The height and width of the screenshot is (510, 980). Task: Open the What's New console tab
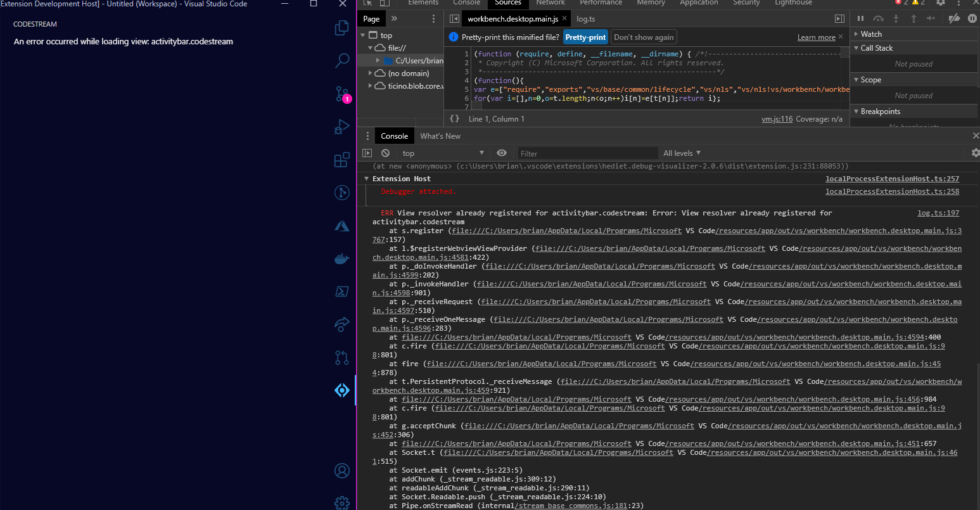coord(440,136)
